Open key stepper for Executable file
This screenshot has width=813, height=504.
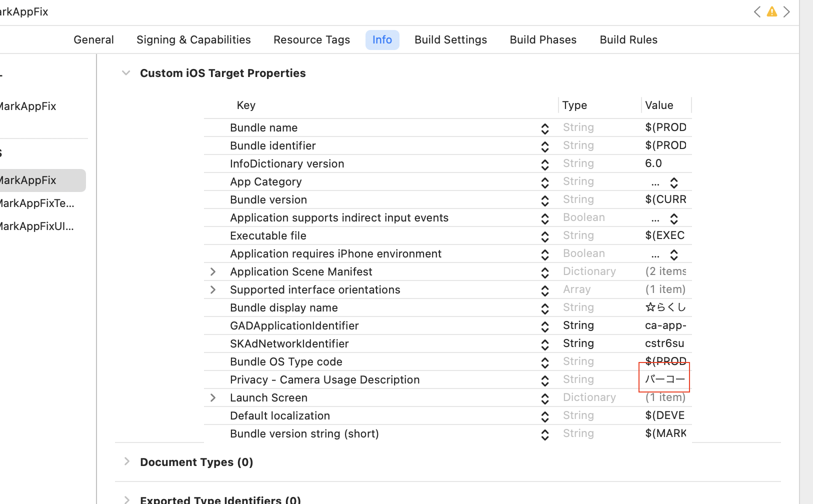545,236
